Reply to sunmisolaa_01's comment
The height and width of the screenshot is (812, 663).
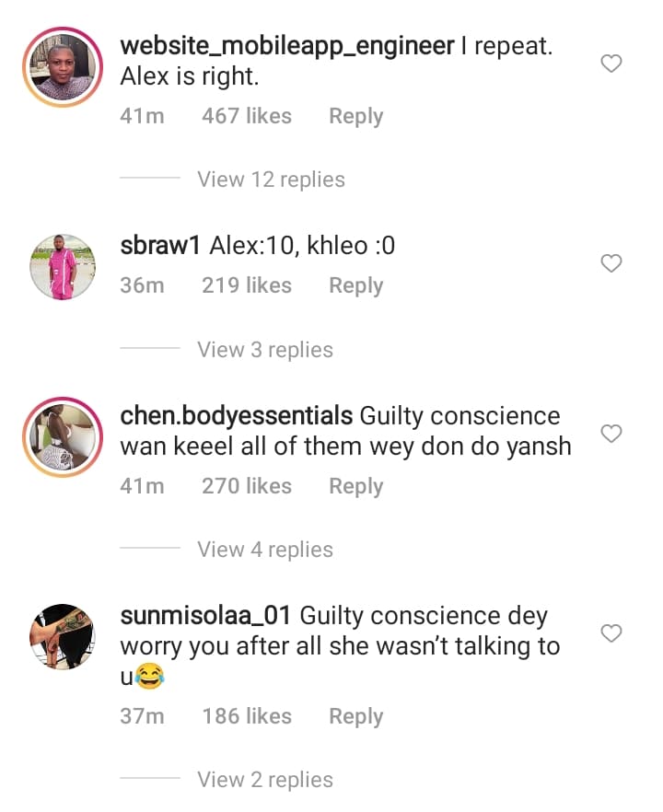pos(355,716)
